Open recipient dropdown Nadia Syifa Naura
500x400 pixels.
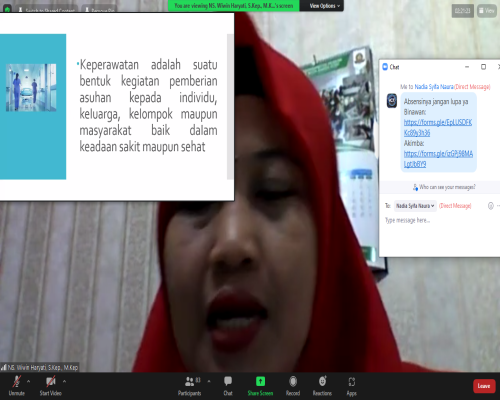[415, 206]
